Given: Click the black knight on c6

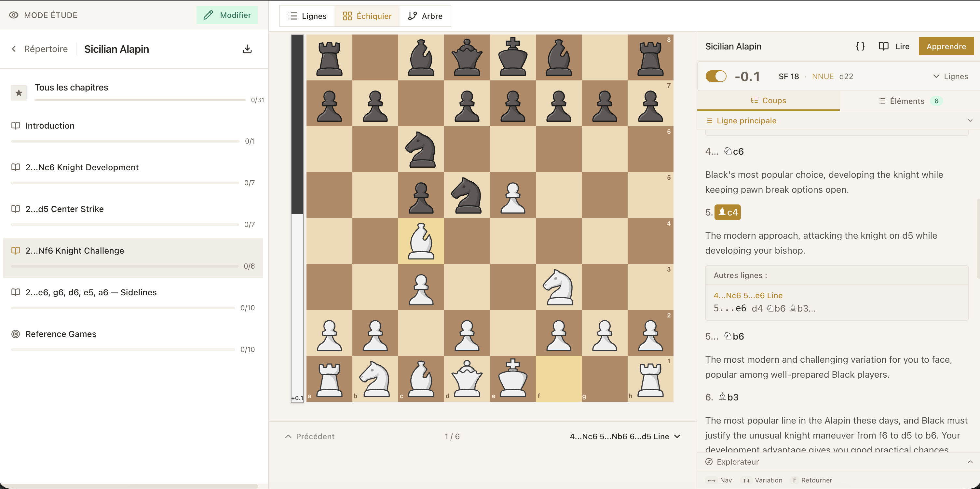Looking at the screenshot, I should [421, 149].
